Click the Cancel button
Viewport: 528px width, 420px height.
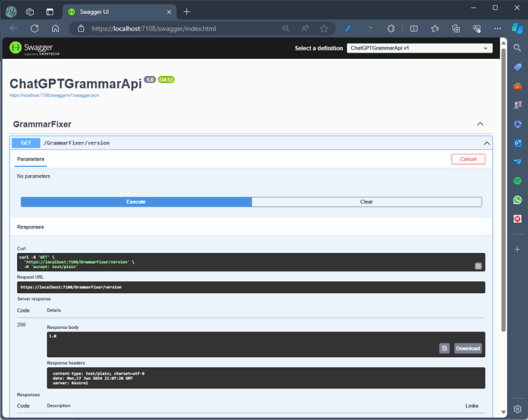point(468,159)
